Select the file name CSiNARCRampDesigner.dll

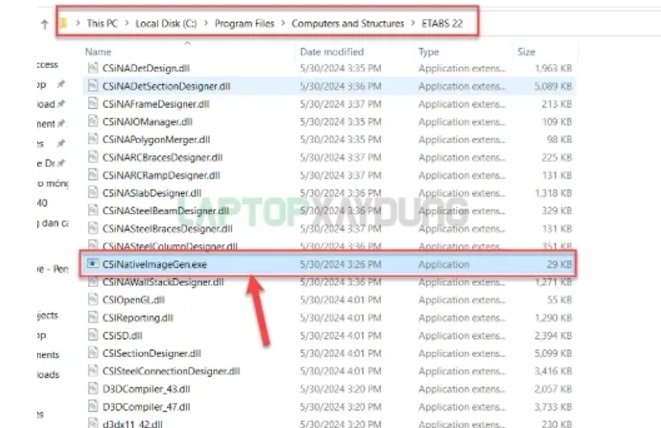tap(161, 175)
